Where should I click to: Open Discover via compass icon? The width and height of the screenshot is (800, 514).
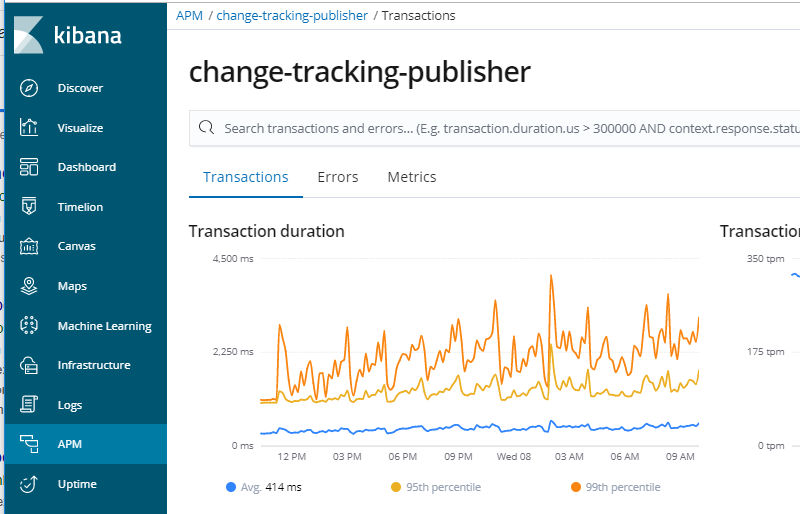[x=29, y=88]
